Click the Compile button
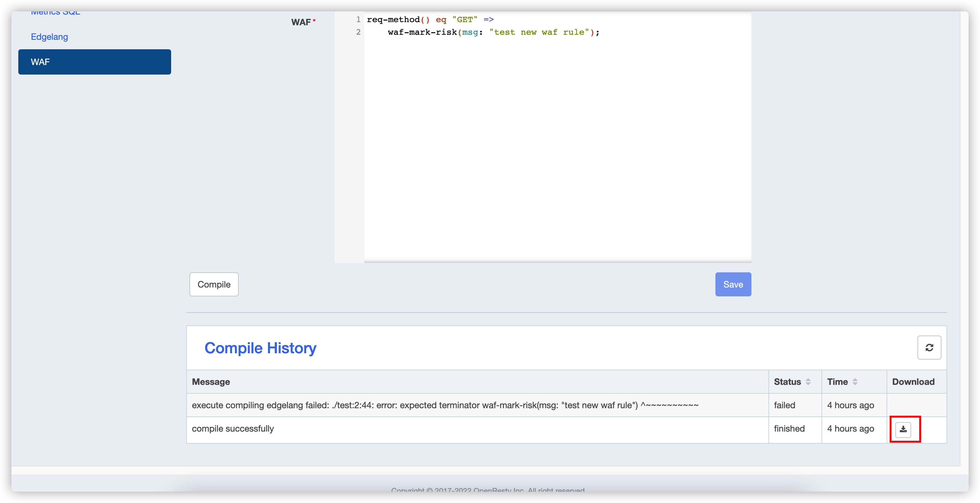This screenshot has width=980, height=503. tap(214, 284)
